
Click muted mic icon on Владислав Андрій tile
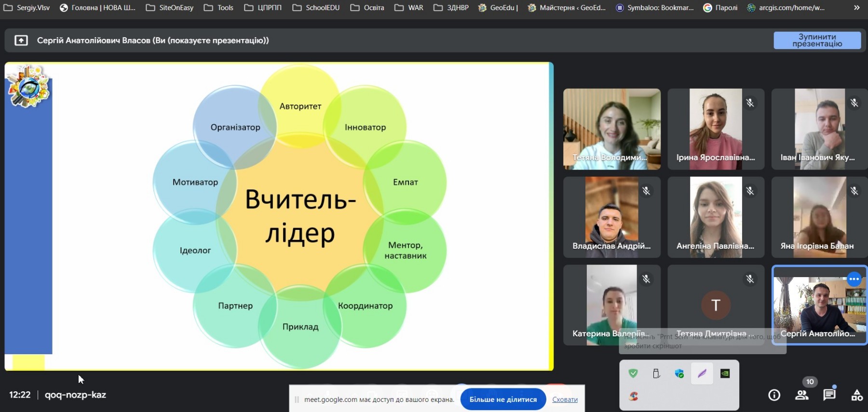(x=646, y=191)
